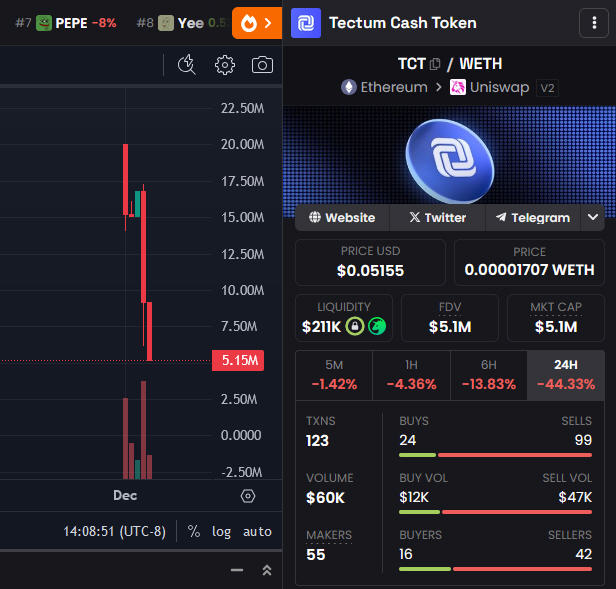The width and height of the screenshot is (616, 589).
Task: Select the 5M timeframe tab
Action: coord(334,376)
